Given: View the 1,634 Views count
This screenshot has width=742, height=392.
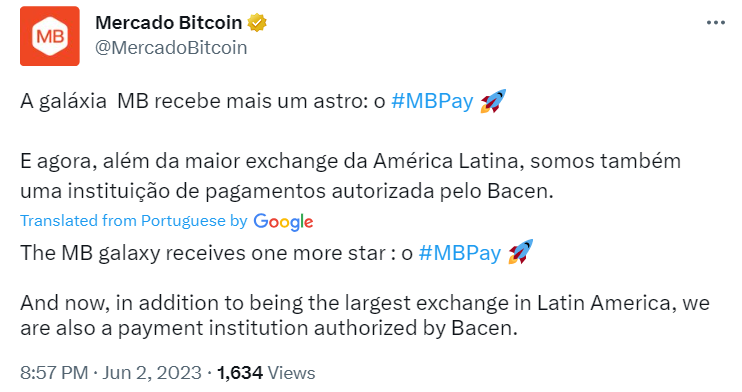Looking at the screenshot, I should 265,373.
